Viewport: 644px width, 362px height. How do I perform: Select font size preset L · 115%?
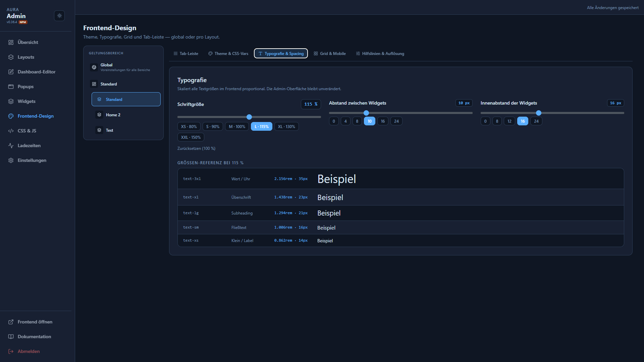click(x=262, y=126)
